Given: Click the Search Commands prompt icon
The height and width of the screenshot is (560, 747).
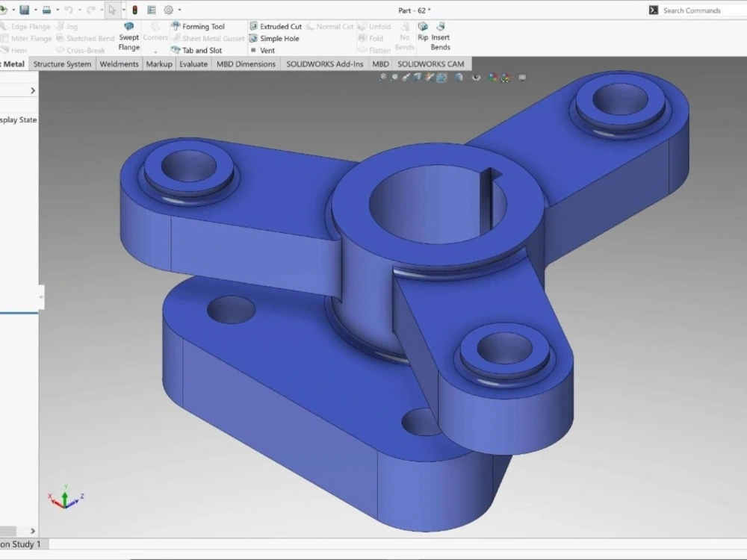Looking at the screenshot, I should (653, 10).
